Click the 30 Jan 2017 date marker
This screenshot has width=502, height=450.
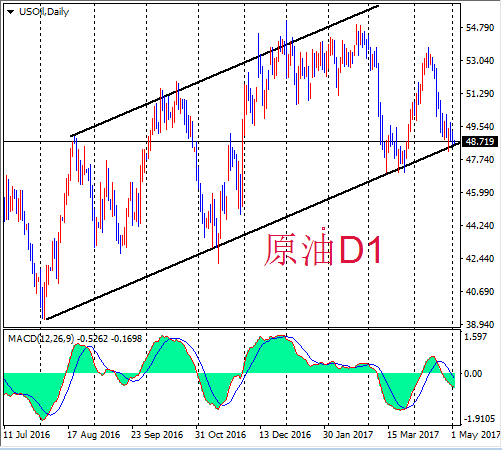pyautogui.click(x=348, y=435)
